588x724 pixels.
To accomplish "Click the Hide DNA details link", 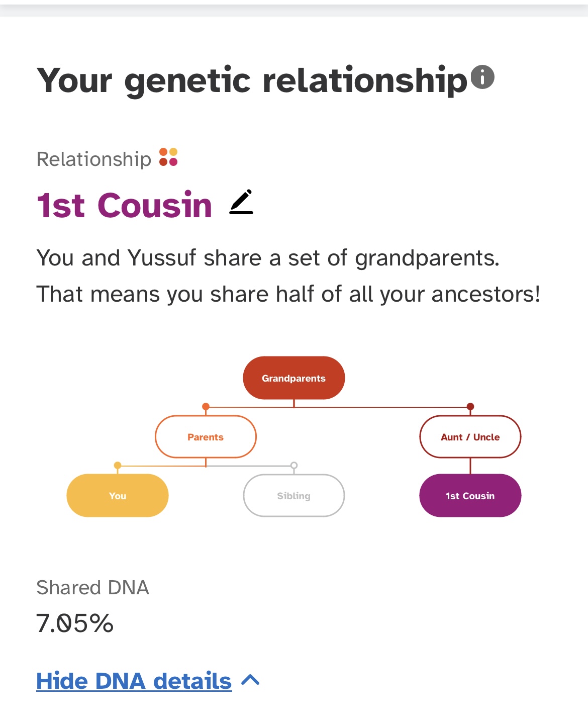I will pos(134,681).
